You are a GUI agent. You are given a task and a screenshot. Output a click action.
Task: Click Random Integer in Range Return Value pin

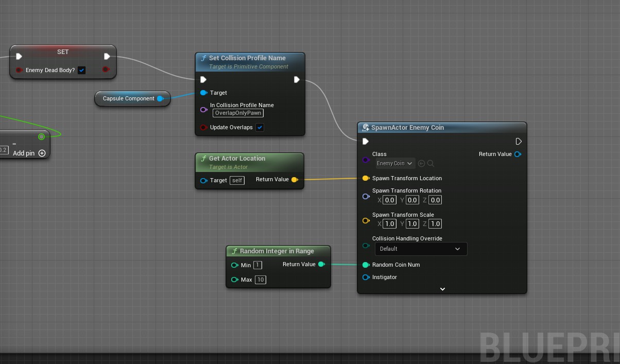click(321, 264)
